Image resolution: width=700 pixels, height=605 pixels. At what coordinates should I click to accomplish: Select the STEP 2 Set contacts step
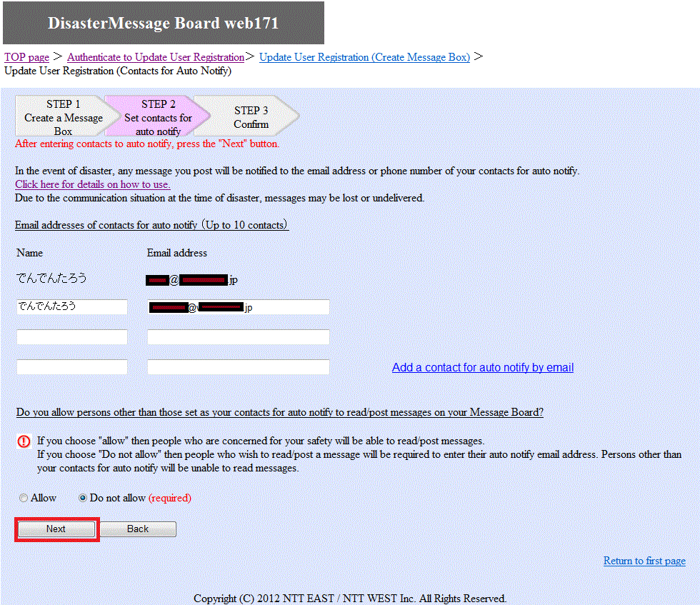[x=157, y=116]
